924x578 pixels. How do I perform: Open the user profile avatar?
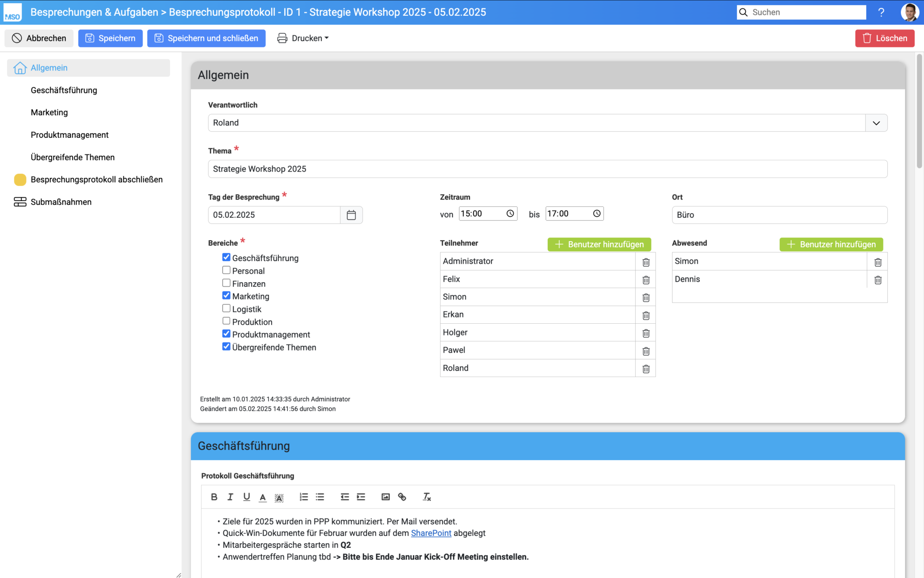click(910, 12)
